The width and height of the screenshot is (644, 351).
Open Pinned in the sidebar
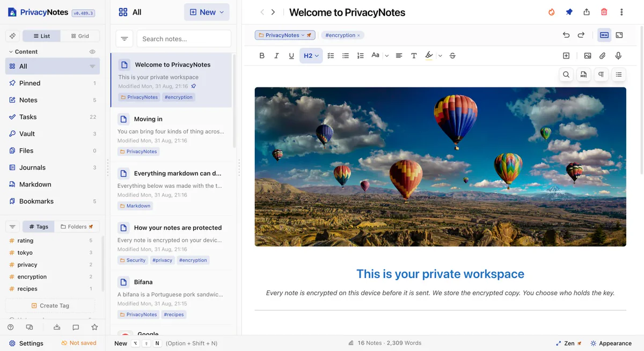(53, 83)
